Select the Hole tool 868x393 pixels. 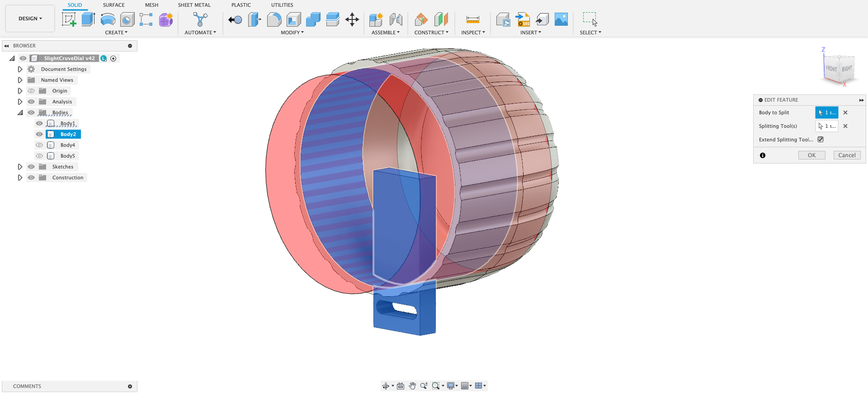tap(127, 19)
